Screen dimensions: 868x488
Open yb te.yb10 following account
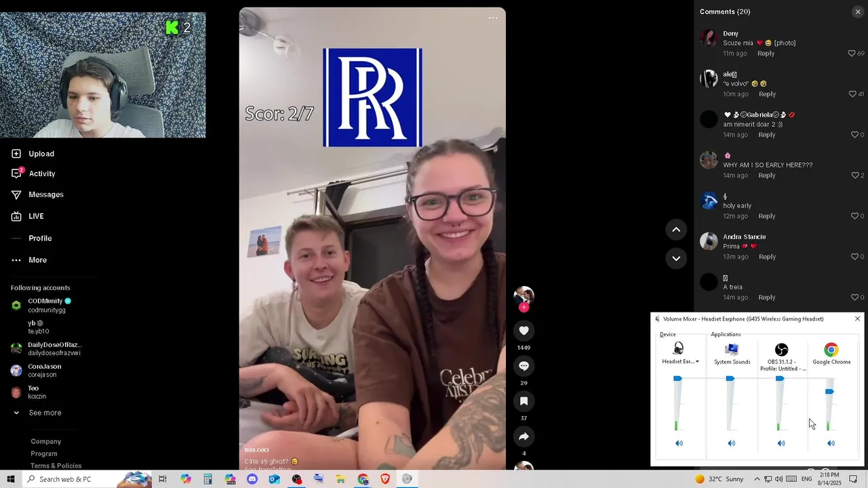[31, 327]
